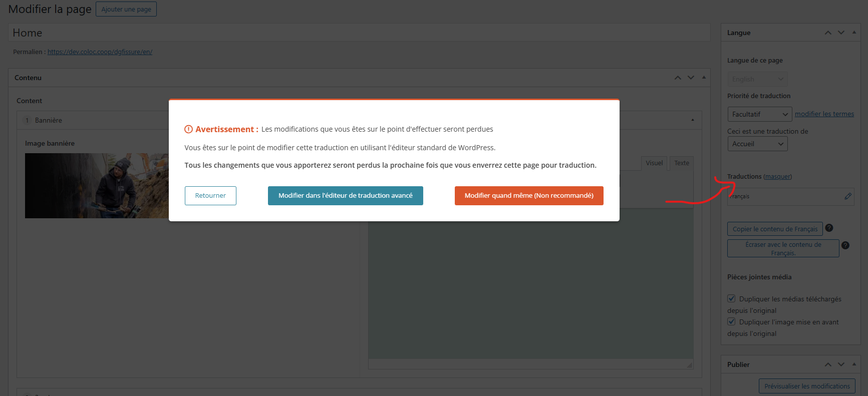Click the text editor content area
Screen dimensions: 868x396
pos(531,283)
